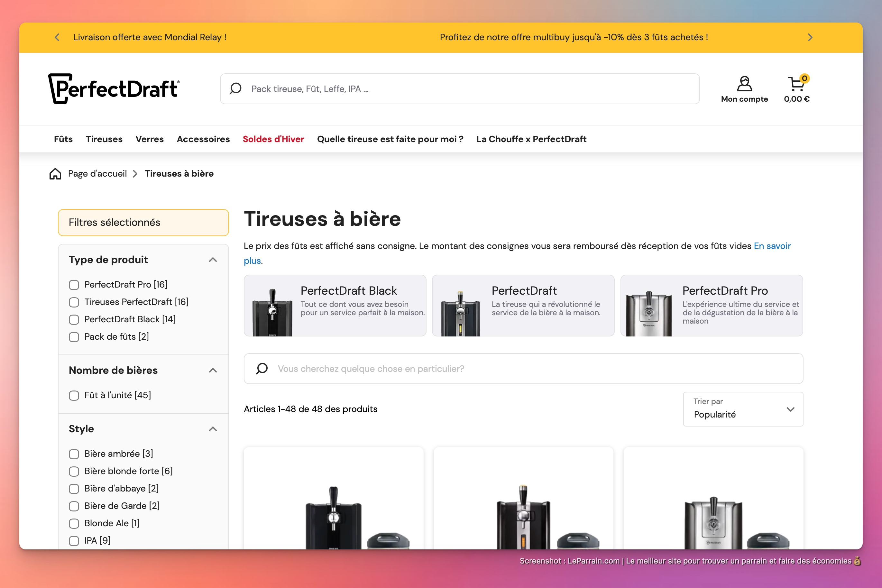Collapse the Nombre de bières filter section
The height and width of the screenshot is (588, 882).
[x=213, y=370]
